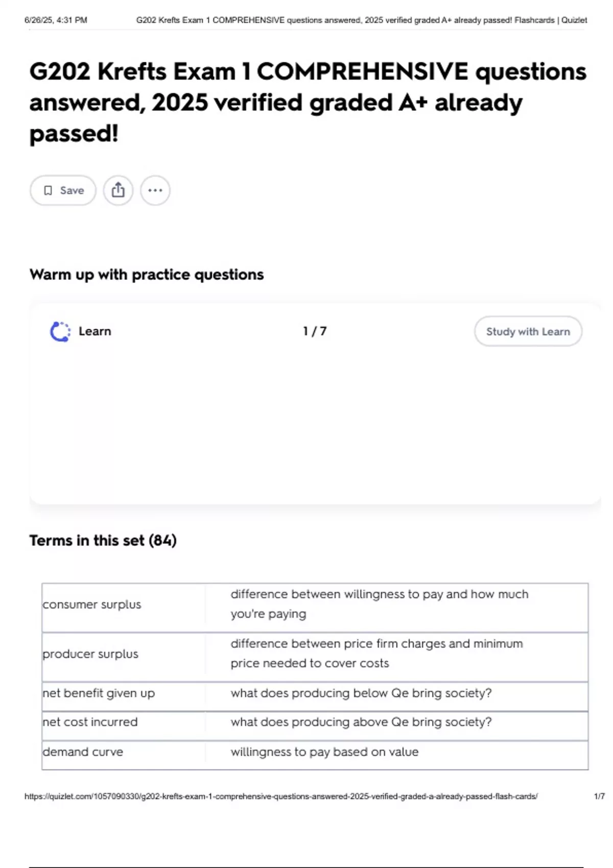Select the producer surplus term
The image size is (613, 868).
(x=90, y=654)
